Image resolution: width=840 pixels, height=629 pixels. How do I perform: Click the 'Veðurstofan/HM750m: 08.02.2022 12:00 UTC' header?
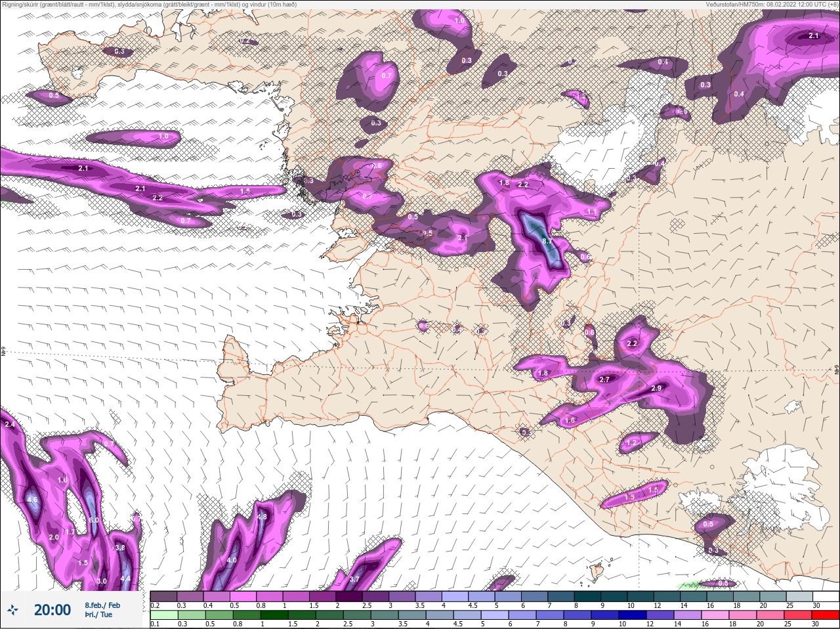(772, 5)
